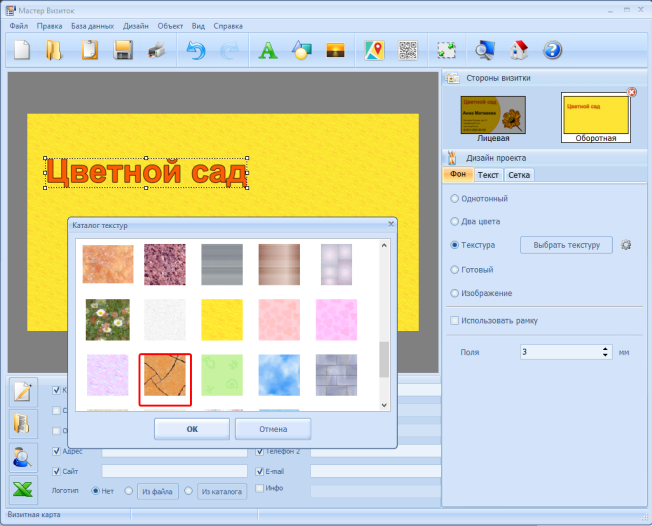
Task: Open the Файл menu
Action: click(x=19, y=26)
